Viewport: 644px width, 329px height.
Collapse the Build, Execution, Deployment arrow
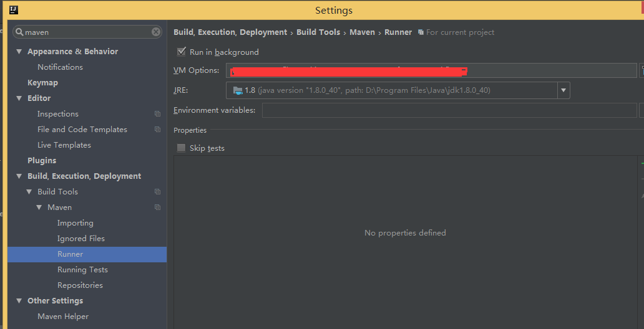pyautogui.click(x=19, y=176)
